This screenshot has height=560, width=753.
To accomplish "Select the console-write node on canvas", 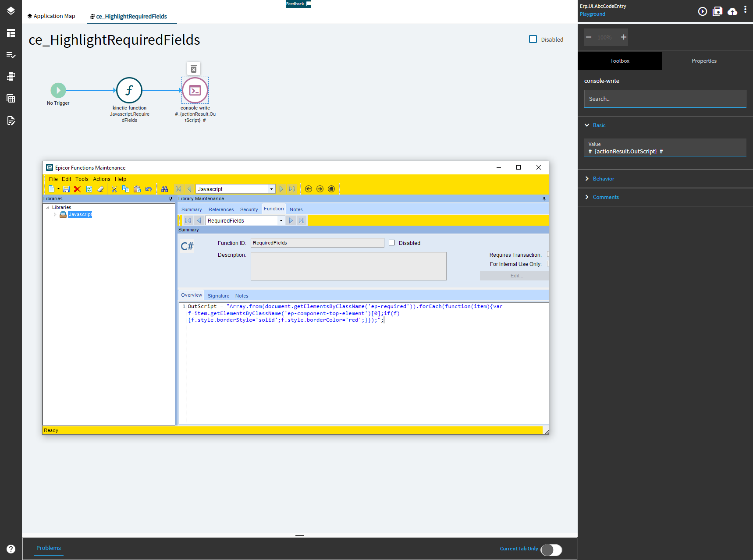I will pyautogui.click(x=195, y=90).
